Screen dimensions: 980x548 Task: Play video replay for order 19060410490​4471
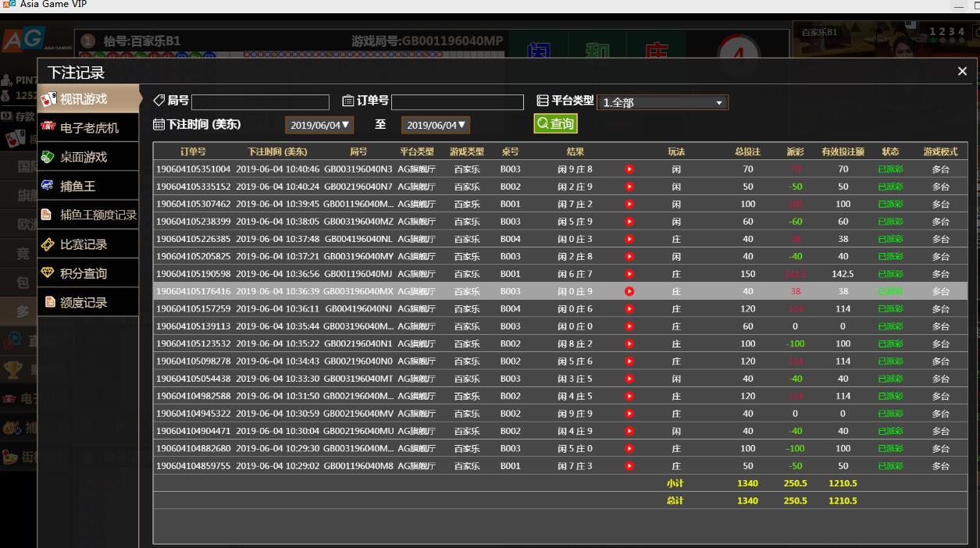tap(629, 431)
